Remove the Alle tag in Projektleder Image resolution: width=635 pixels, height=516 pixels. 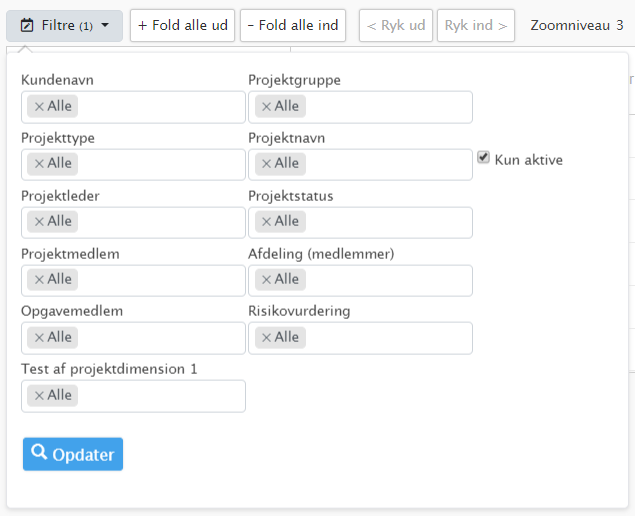(x=39, y=222)
